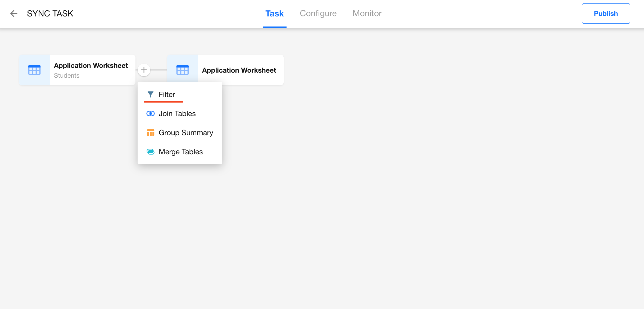Click the orange Group Summary icon

(150, 133)
